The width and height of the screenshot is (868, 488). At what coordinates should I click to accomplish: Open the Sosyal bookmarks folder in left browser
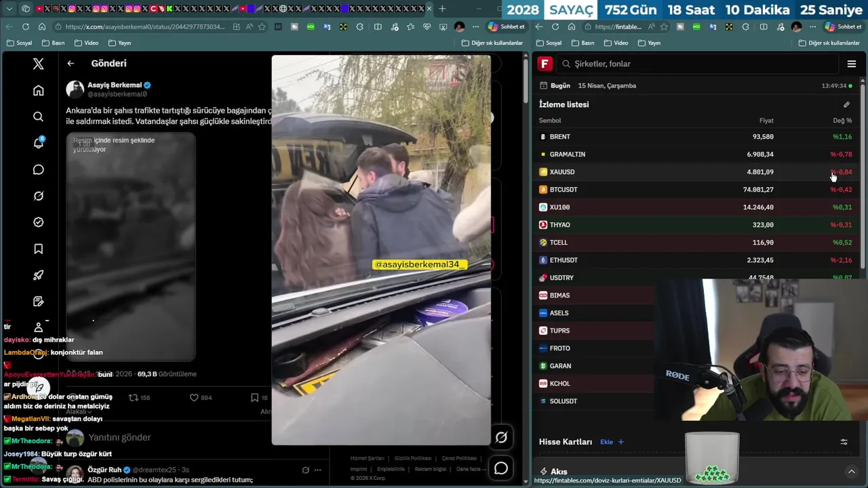click(x=19, y=43)
